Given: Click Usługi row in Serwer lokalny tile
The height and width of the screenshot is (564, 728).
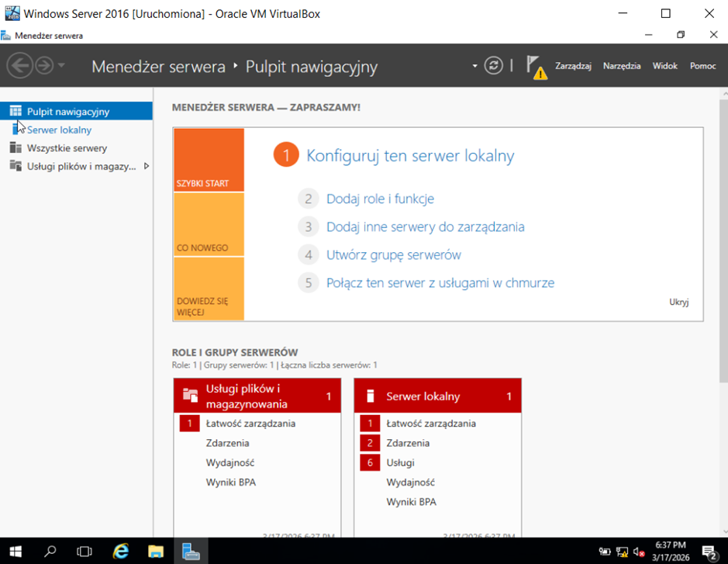Looking at the screenshot, I should (x=400, y=462).
